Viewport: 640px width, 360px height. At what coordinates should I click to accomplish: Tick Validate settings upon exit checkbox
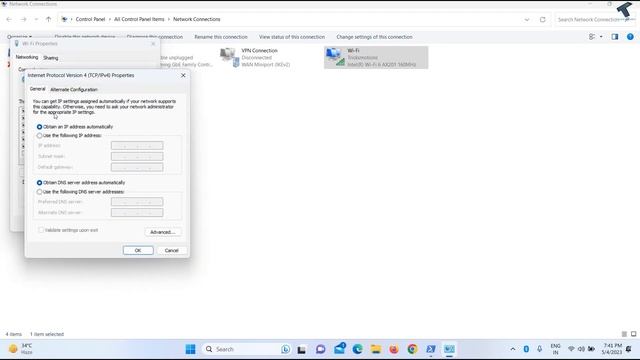(41, 230)
